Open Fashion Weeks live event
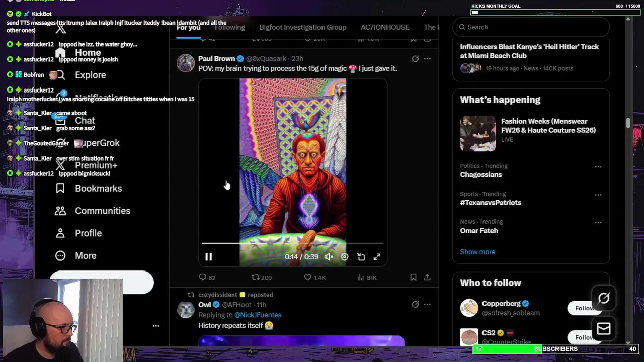 [x=548, y=126]
